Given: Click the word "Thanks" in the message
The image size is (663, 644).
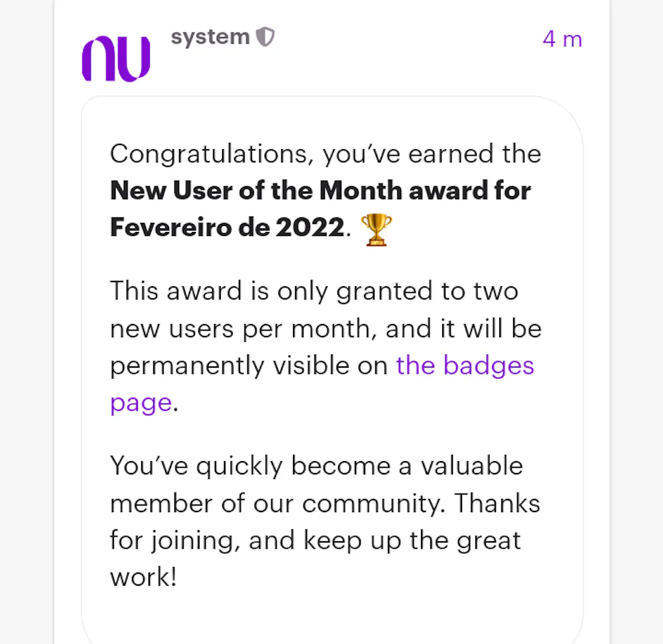Looking at the screenshot, I should click(497, 504).
